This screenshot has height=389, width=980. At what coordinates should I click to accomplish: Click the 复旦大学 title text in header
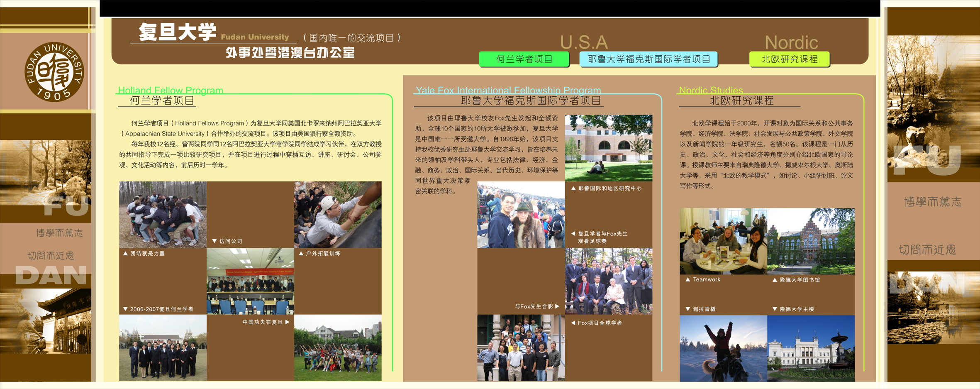click(x=178, y=32)
